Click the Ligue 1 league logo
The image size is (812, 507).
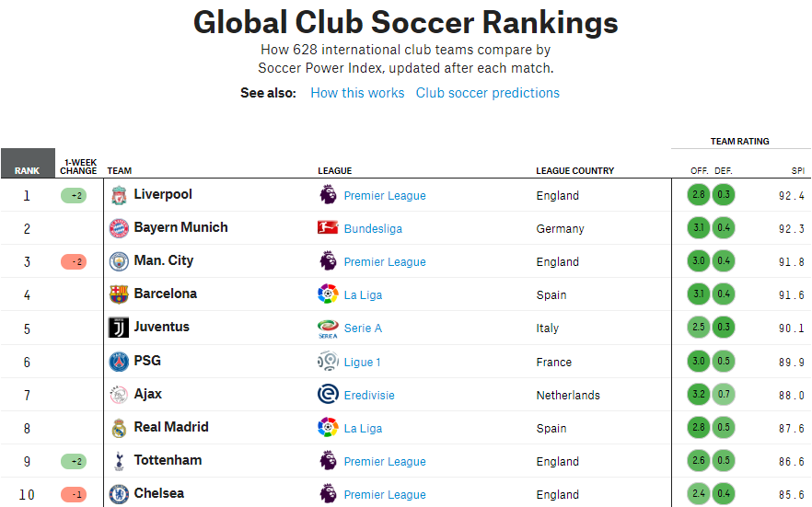328,361
